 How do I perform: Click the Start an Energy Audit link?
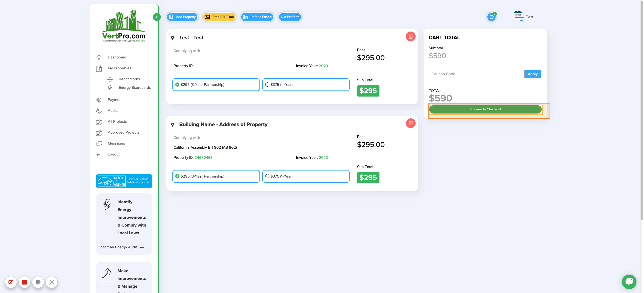(122, 247)
